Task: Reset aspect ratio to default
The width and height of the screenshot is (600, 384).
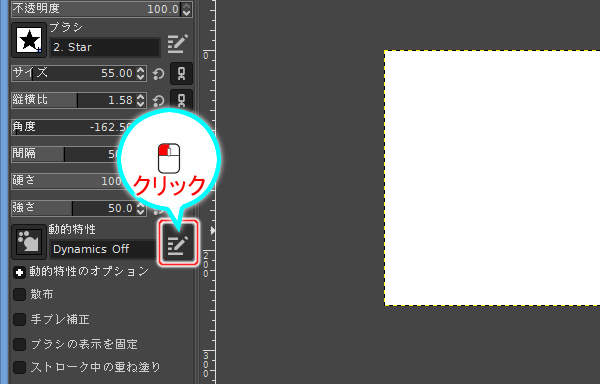Action: [x=158, y=101]
